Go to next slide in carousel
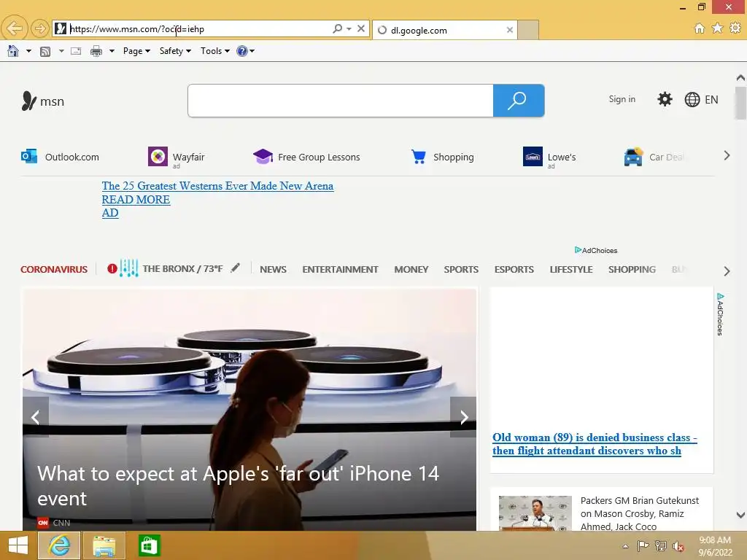 click(x=463, y=417)
